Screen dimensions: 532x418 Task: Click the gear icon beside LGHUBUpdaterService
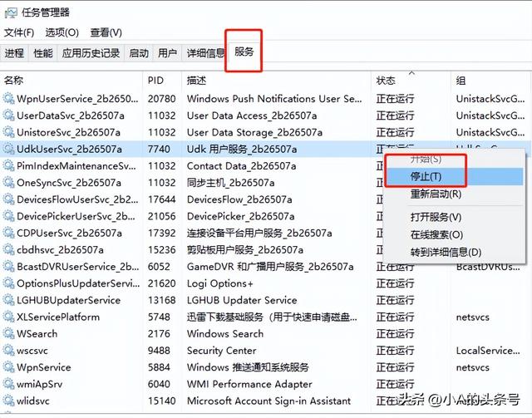coord(9,300)
